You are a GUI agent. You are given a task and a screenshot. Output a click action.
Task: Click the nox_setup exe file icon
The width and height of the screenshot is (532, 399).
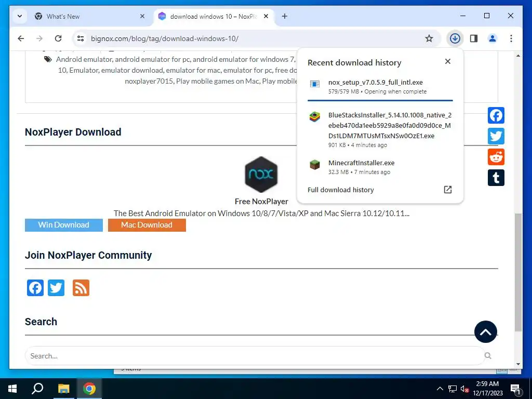(x=314, y=84)
